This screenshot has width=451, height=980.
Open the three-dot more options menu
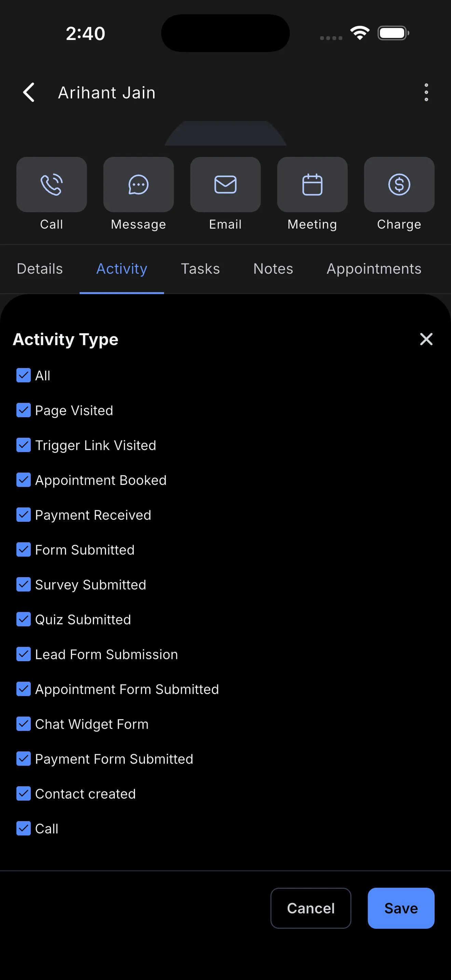426,93
